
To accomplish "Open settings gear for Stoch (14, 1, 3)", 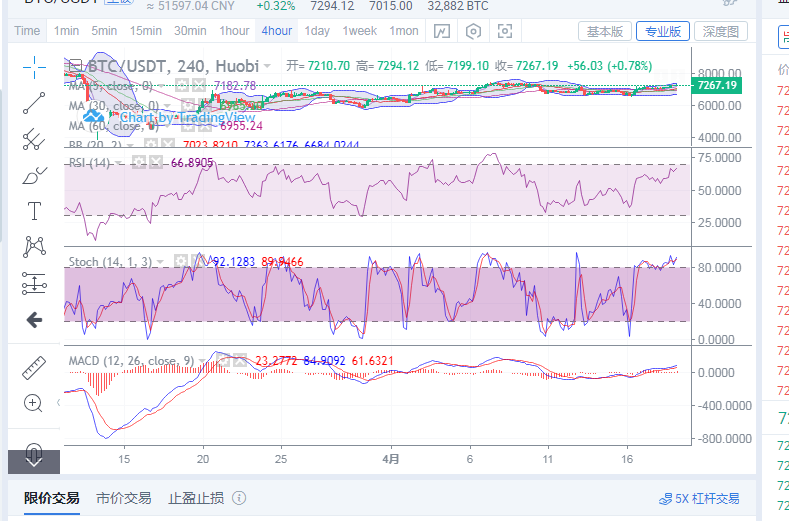I will coord(181,261).
